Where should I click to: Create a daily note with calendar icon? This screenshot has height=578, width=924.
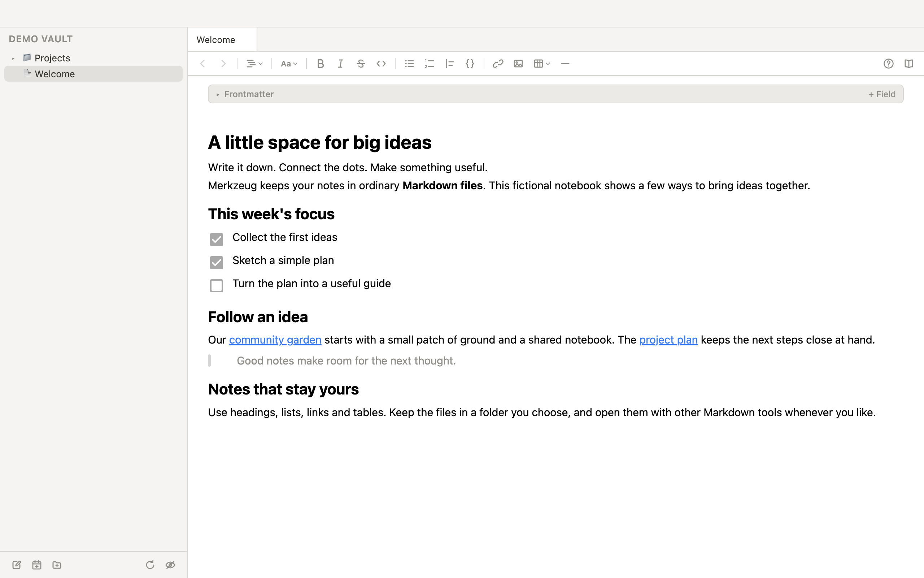coord(37,565)
